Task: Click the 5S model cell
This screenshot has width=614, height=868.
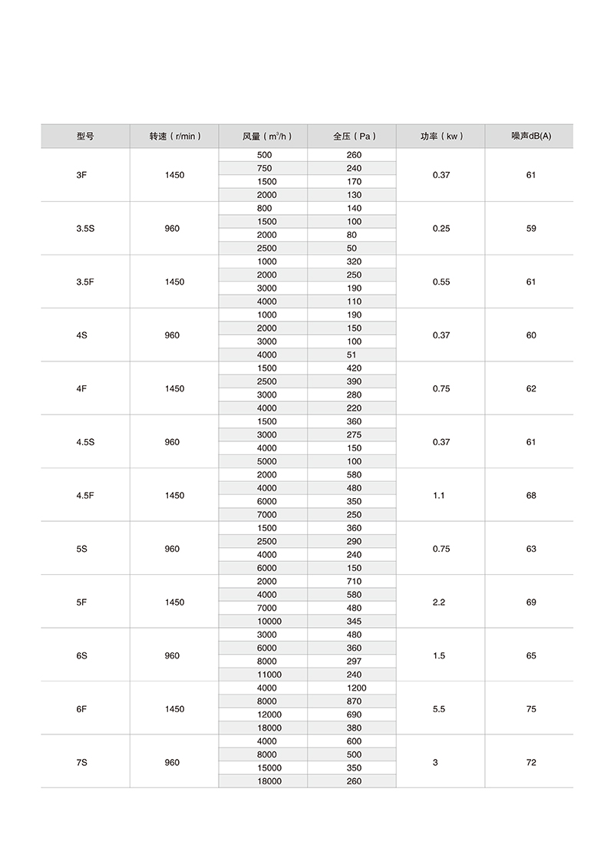Action: [81, 549]
